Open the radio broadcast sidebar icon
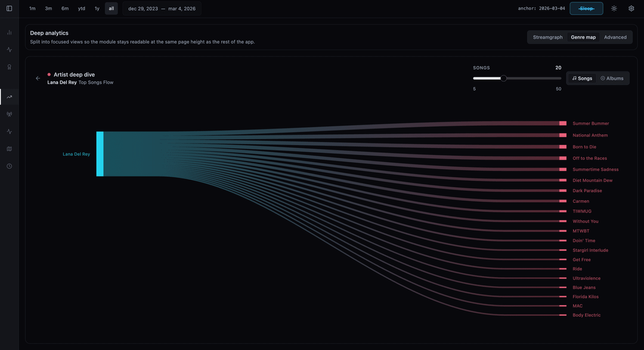Image resolution: width=644 pixels, height=350 pixels. pyautogui.click(x=9, y=114)
